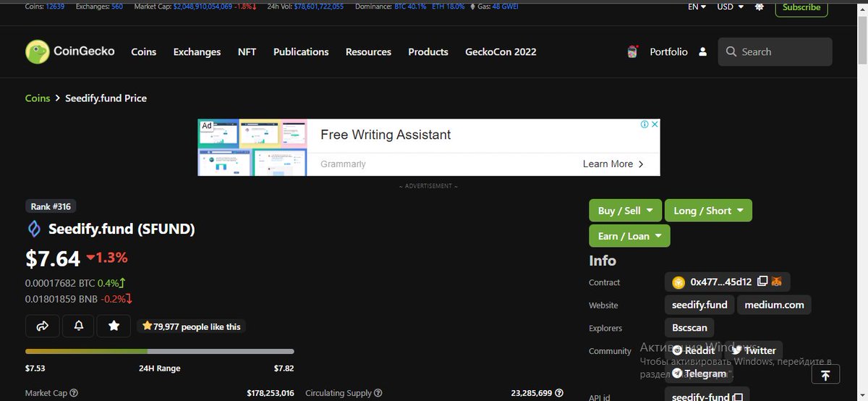
Task: Click the scroll-to-top arrow button
Action: (x=825, y=374)
